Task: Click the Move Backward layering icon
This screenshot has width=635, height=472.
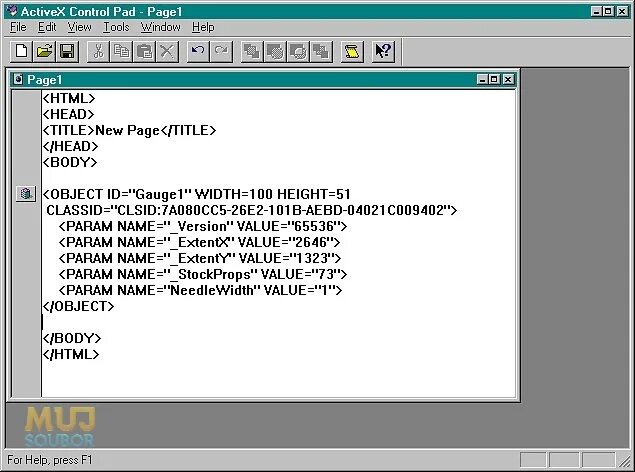Action: click(x=298, y=51)
